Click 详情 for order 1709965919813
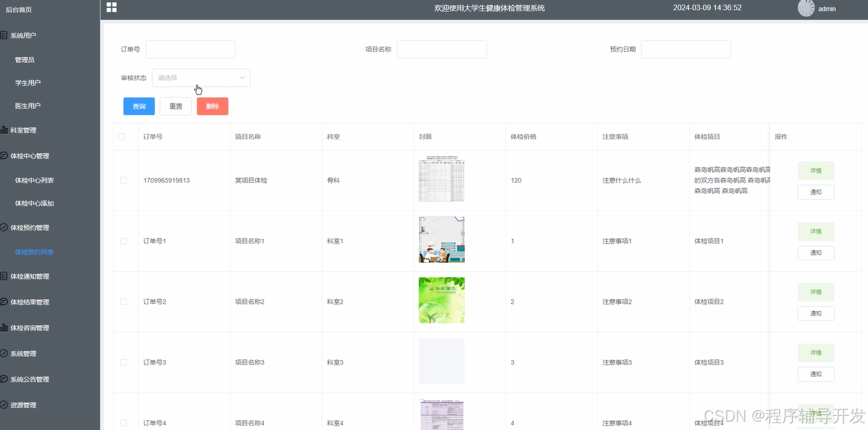This screenshot has width=868, height=430. [x=816, y=171]
